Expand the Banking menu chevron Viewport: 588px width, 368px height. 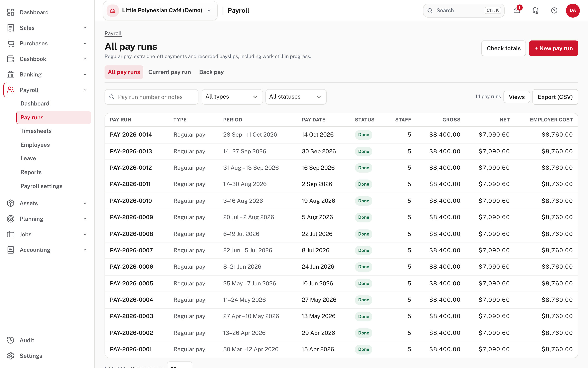[x=85, y=74]
